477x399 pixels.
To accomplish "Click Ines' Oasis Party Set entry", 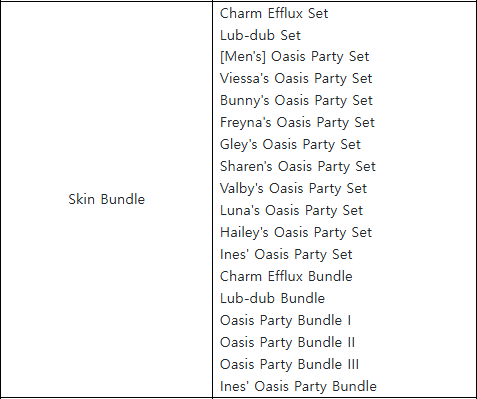I will pos(286,255).
